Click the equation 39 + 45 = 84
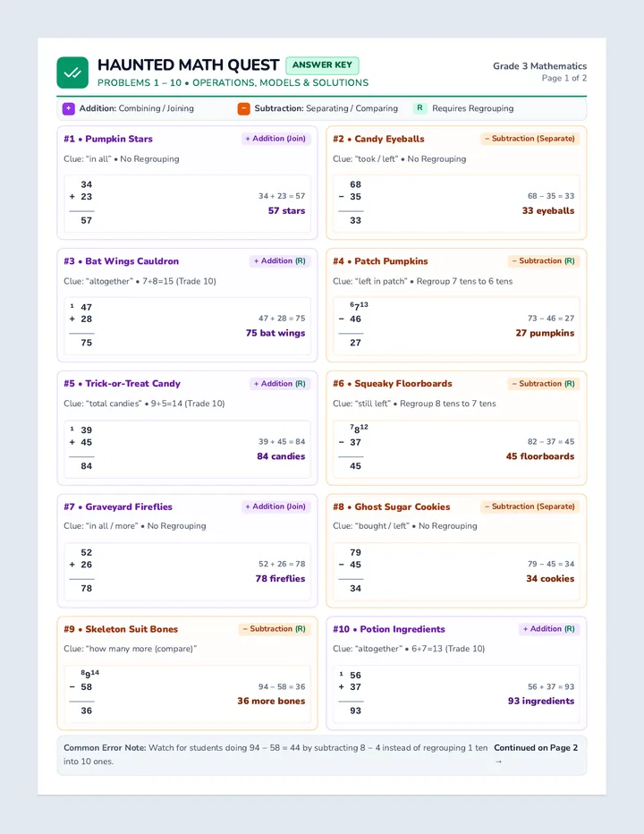This screenshot has width=644, height=834. tap(282, 442)
